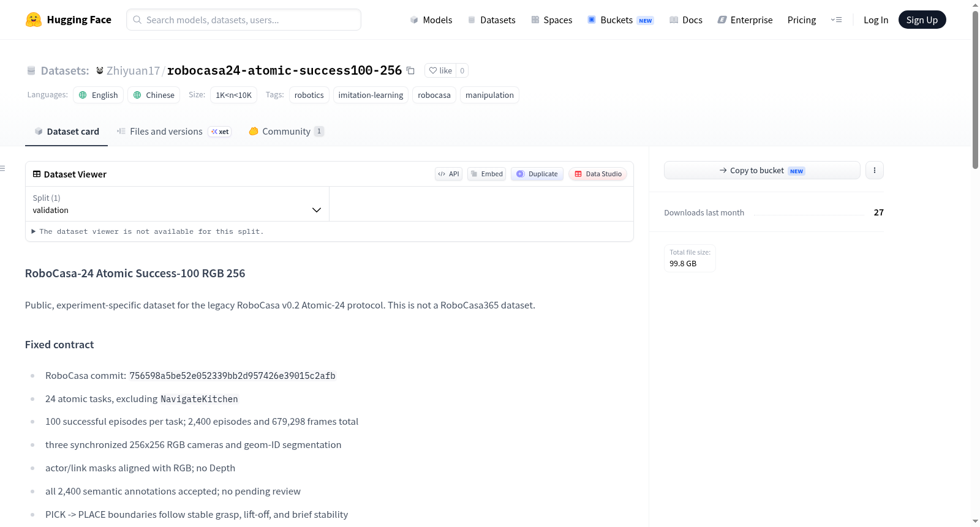Switch to Files and versions tab
The width and height of the screenshot is (980, 527).
point(173,132)
